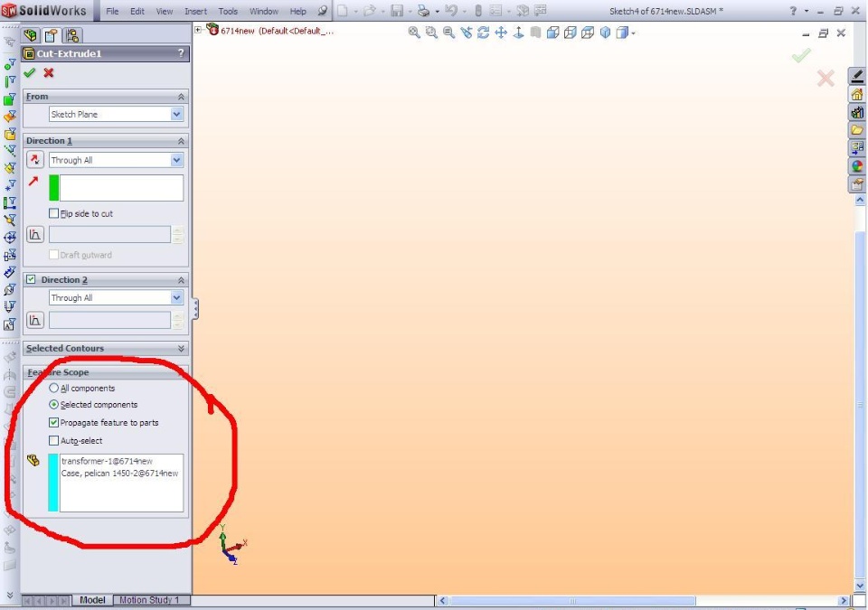The width and height of the screenshot is (868, 610).
Task: Click the Filter Surface Bodies icon
Action: (x=9, y=117)
